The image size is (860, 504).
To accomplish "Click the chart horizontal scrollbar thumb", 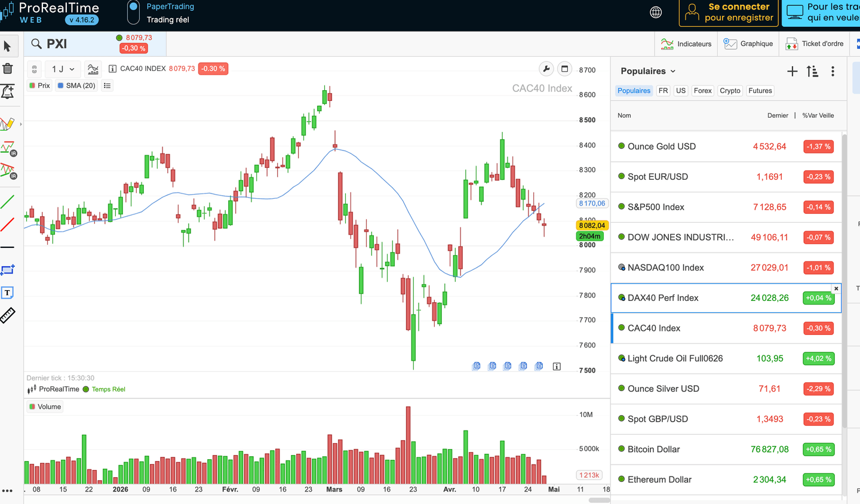I will pos(599,500).
